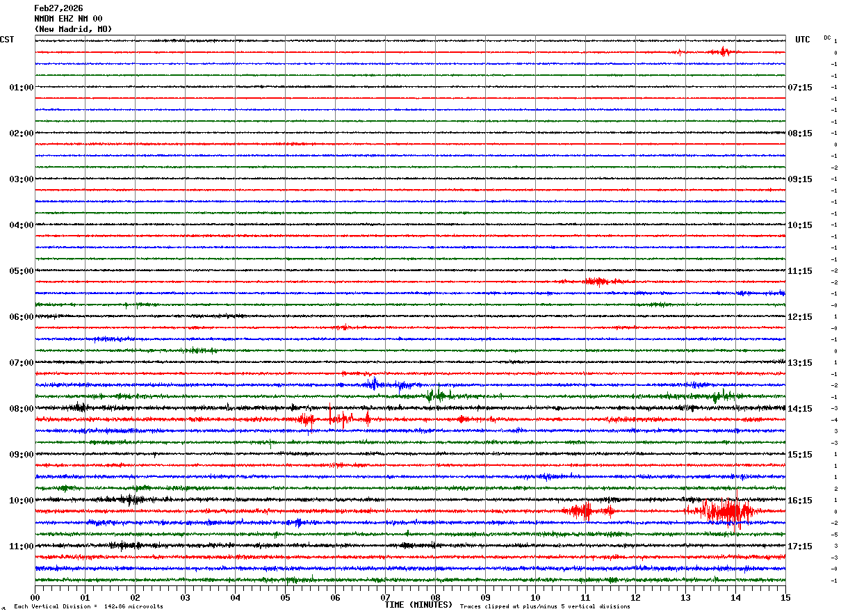The image size is (841, 616).
Task: Click the red seismic burst in the top trace
Action: 723,51
